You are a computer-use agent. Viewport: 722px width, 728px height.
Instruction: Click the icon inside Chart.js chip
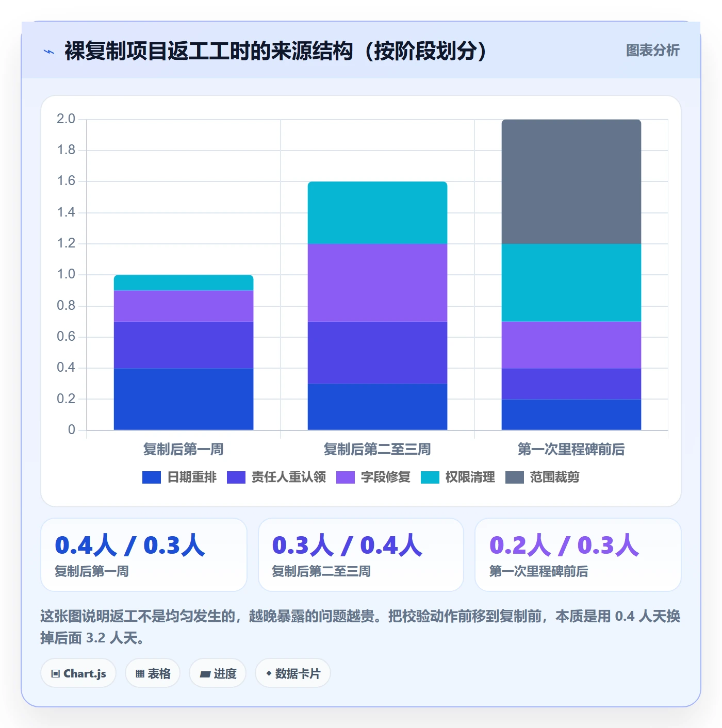[56, 674]
